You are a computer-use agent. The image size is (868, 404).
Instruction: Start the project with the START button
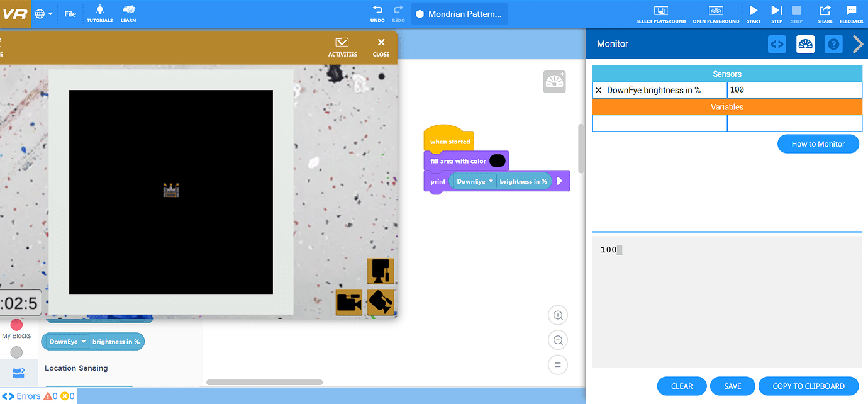(753, 13)
